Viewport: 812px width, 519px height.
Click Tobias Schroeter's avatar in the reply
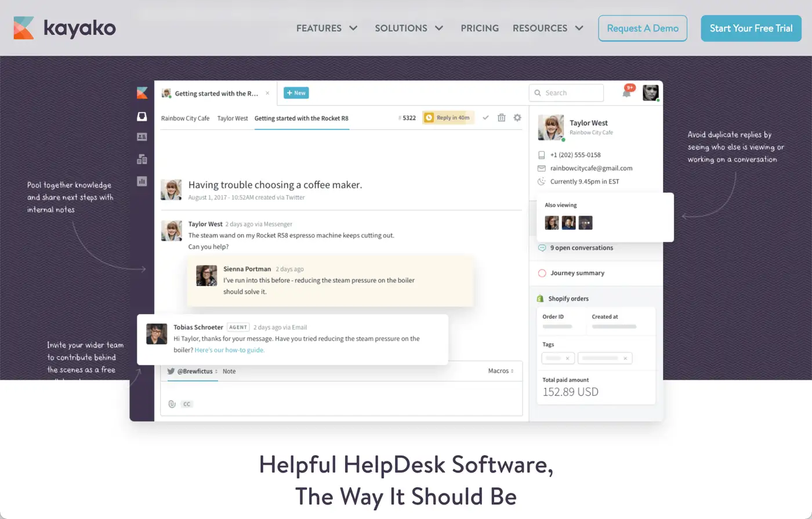pyautogui.click(x=157, y=334)
